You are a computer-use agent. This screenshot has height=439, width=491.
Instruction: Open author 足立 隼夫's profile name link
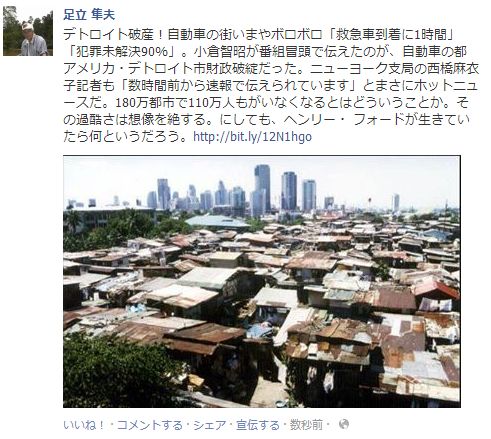coord(89,14)
